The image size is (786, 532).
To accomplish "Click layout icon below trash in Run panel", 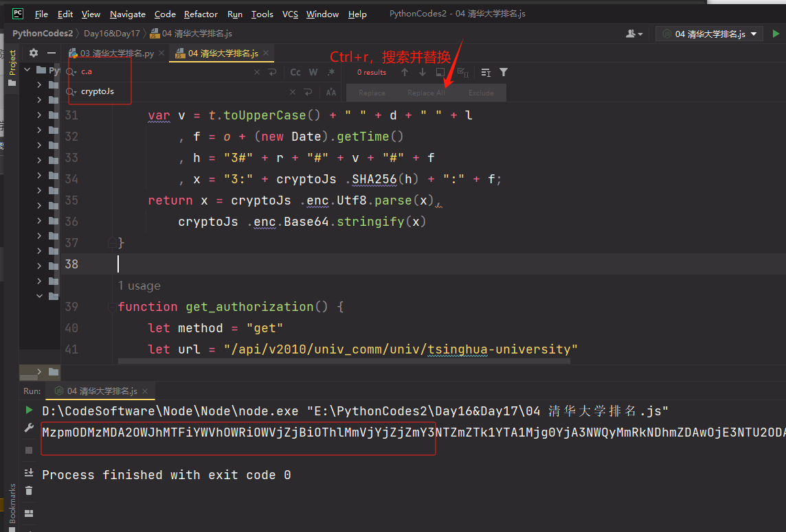I will [29, 513].
